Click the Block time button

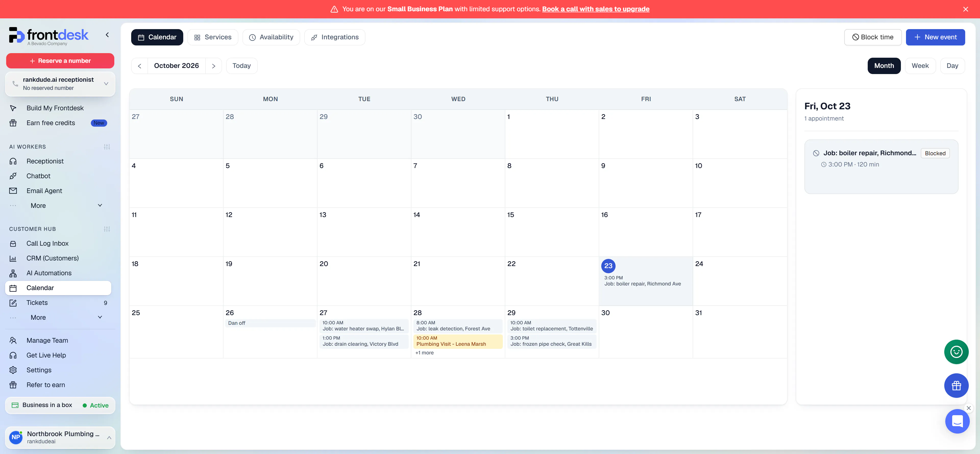[x=873, y=37]
